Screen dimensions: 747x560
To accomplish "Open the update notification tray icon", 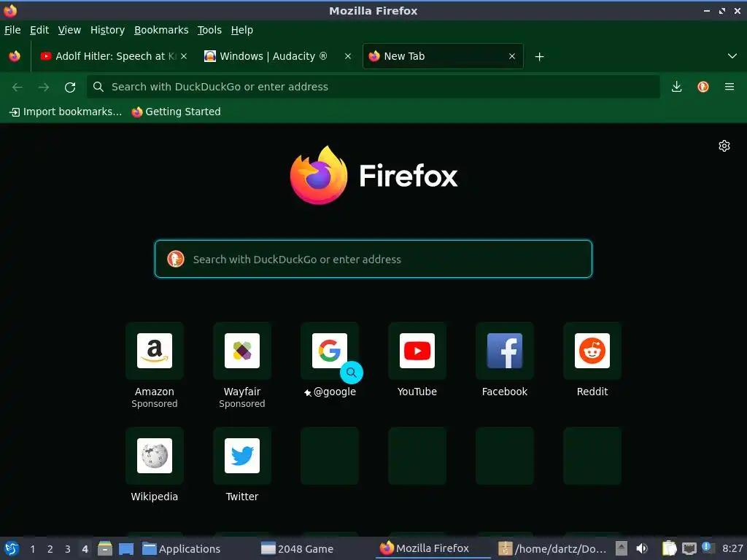I will point(708,548).
